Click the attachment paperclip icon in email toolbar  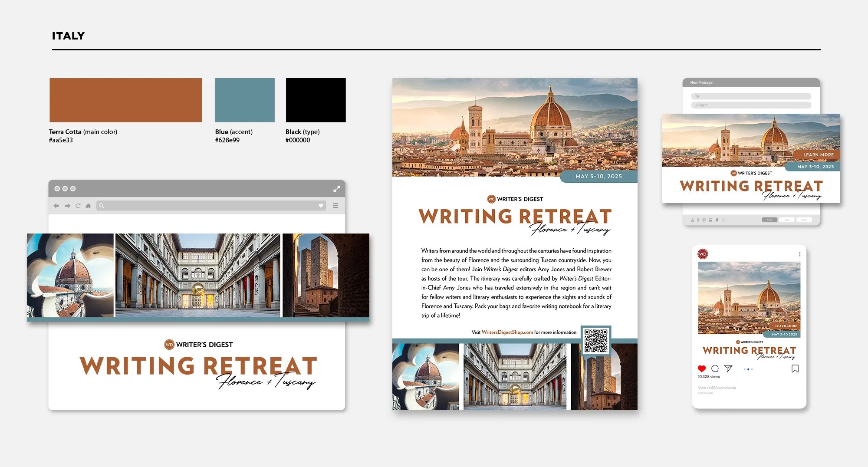[698, 220]
